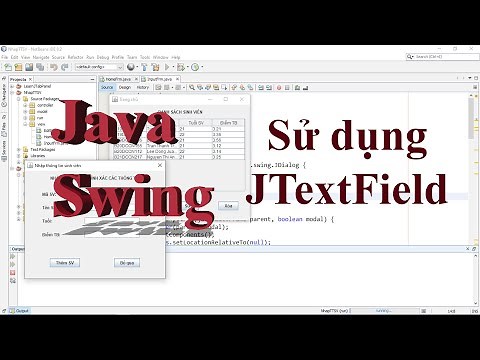Open the Debug menu
Image resolution: width=480 pixels, height=360 pixels.
point(103,57)
